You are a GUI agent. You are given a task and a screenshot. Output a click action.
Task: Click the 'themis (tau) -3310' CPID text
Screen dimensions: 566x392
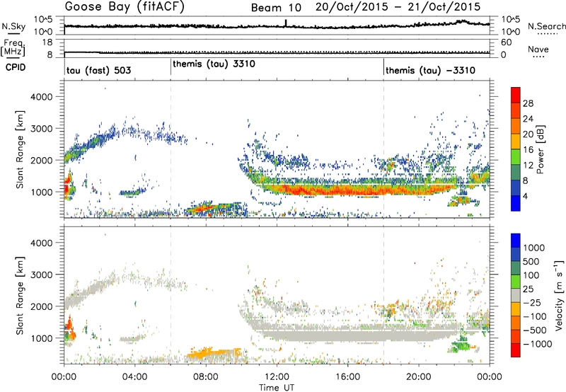[x=430, y=70]
